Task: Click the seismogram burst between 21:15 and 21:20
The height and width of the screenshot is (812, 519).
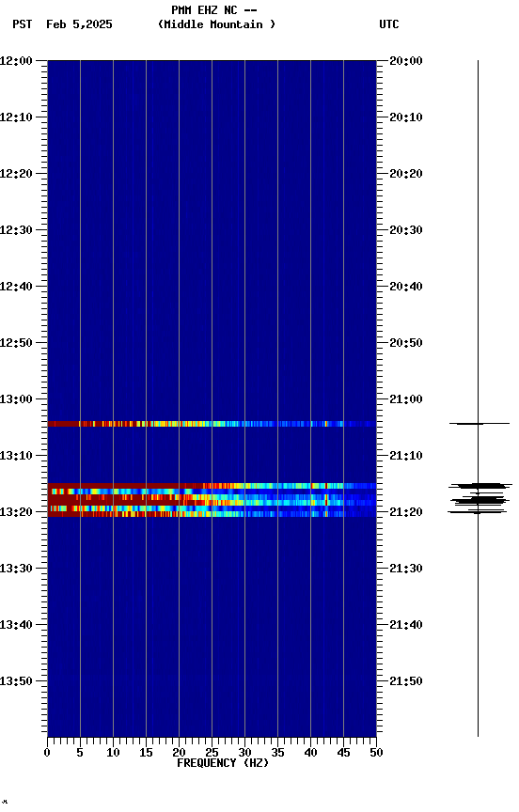Action: click(480, 498)
